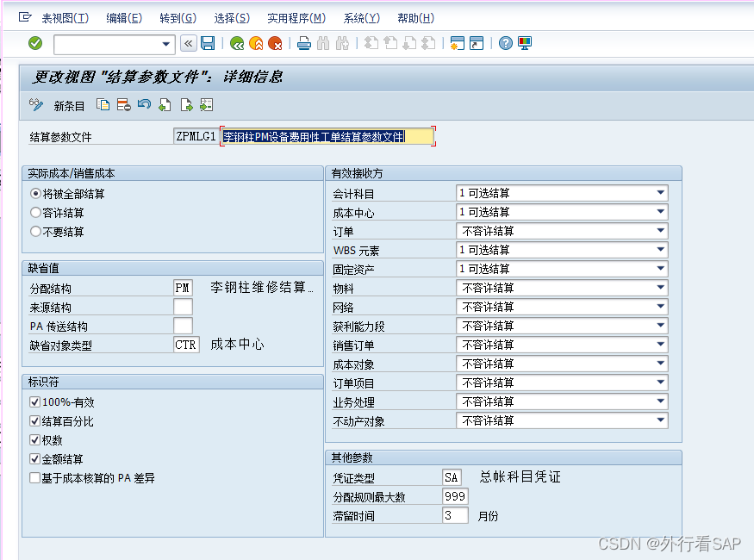Open the command field dropdown arrow
This screenshot has height=560, width=754.
point(166,44)
